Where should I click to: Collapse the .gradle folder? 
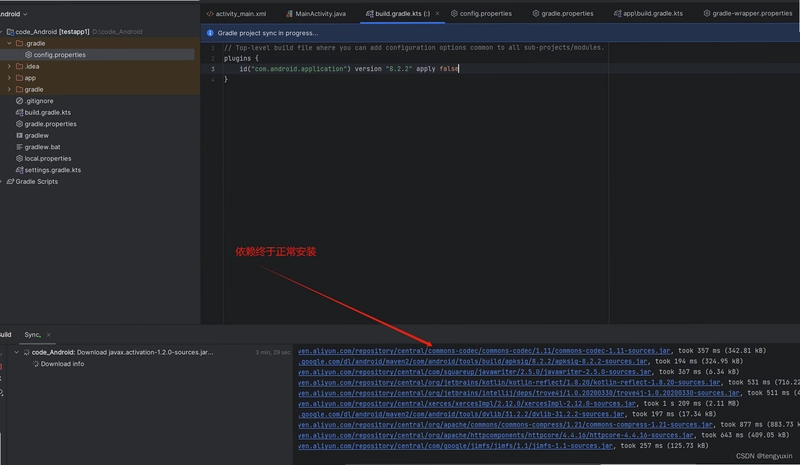(x=9, y=43)
